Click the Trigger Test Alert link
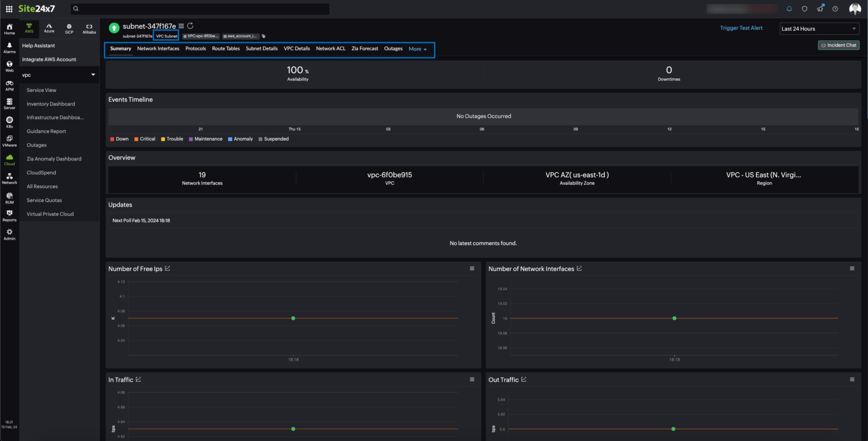Screen dimensions: 868x441 coord(741,28)
